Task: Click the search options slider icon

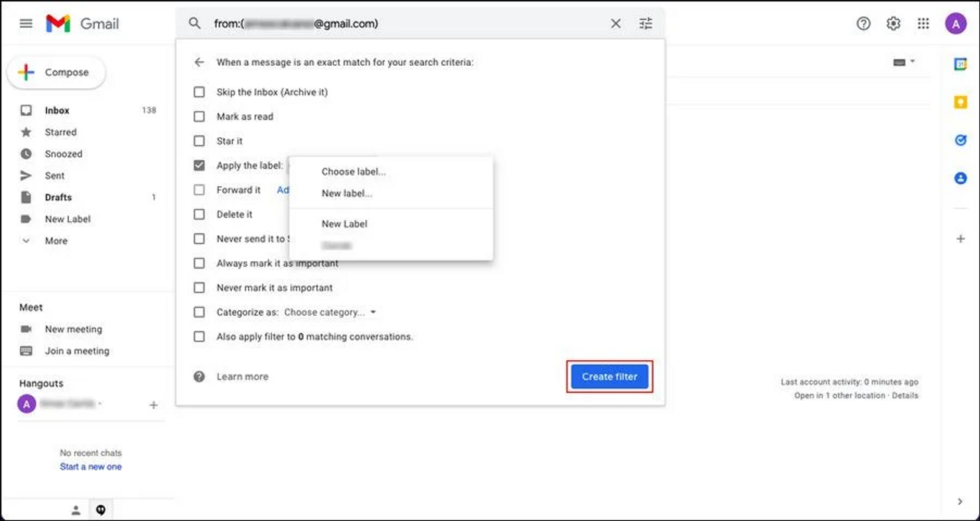Action: point(645,24)
